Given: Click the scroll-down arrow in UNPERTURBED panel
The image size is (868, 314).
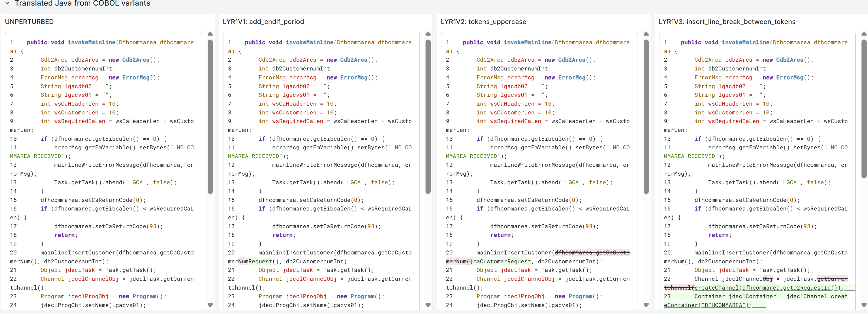Looking at the screenshot, I should coord(210,305).
